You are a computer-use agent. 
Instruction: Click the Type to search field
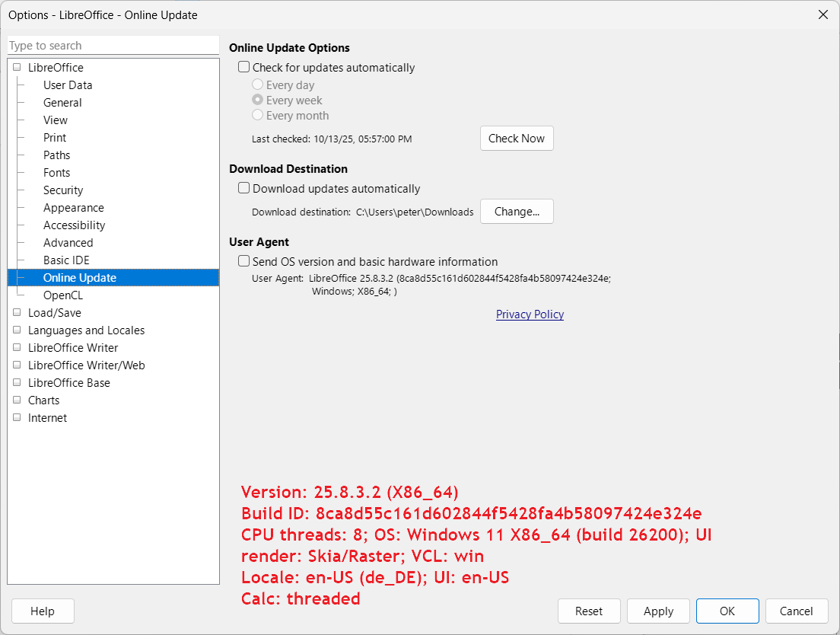click(113, 46)
